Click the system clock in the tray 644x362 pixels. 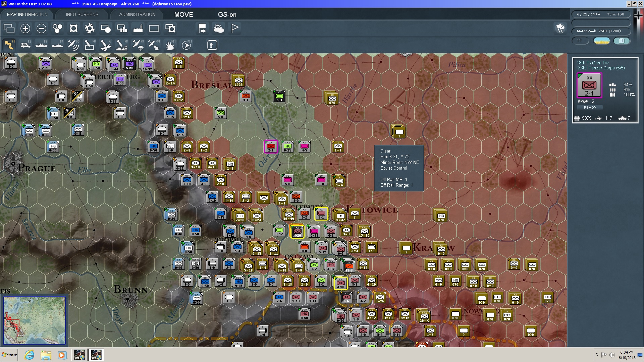coord(627,355)
